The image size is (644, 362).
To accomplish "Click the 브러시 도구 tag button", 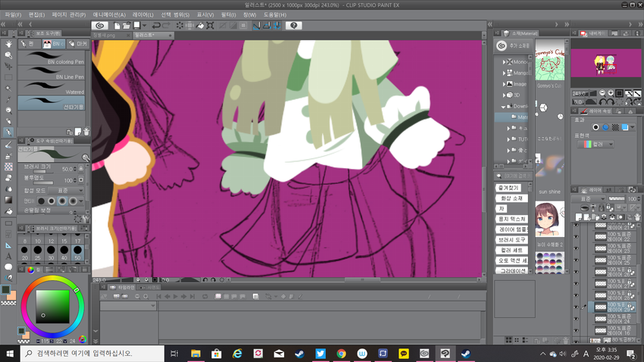I will click(x=511, y=239).
